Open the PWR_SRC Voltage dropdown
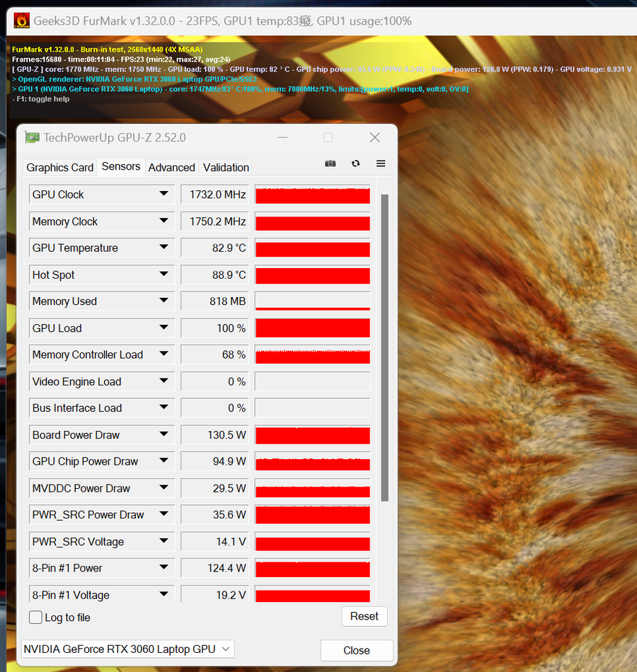 pyautogui.click(x=163, y=541)
